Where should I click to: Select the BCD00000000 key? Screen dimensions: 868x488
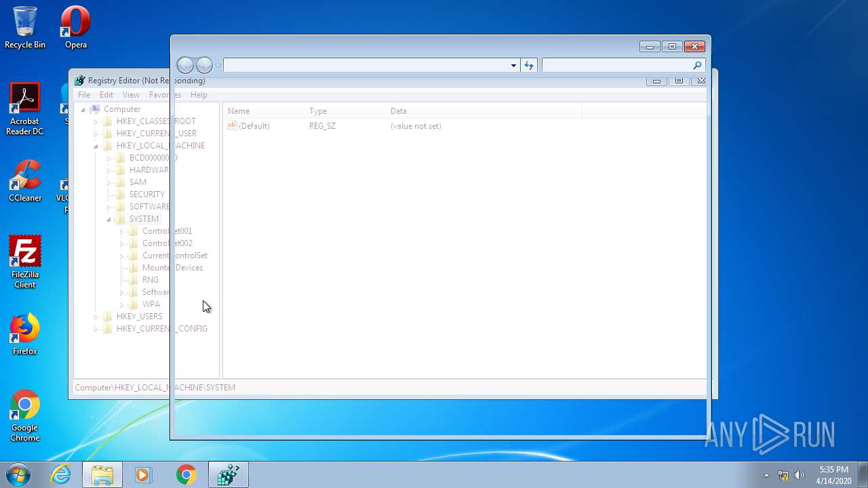coord(153,158)
